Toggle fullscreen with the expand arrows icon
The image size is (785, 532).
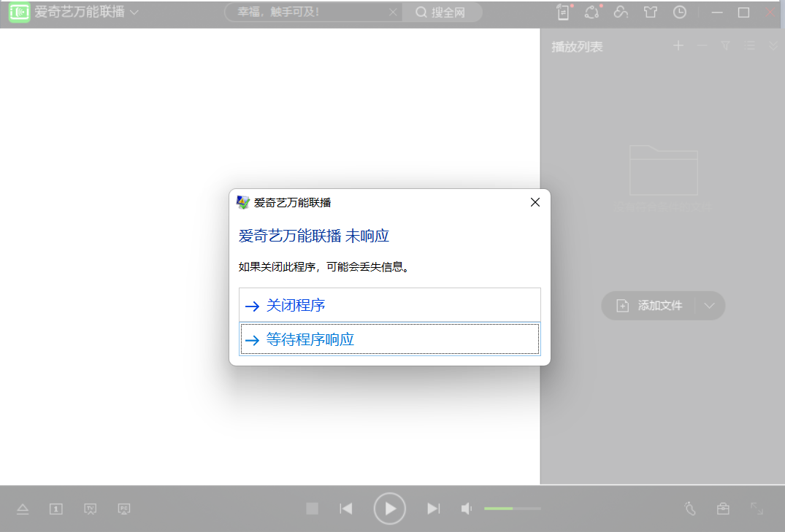click(x=757, y=509)
